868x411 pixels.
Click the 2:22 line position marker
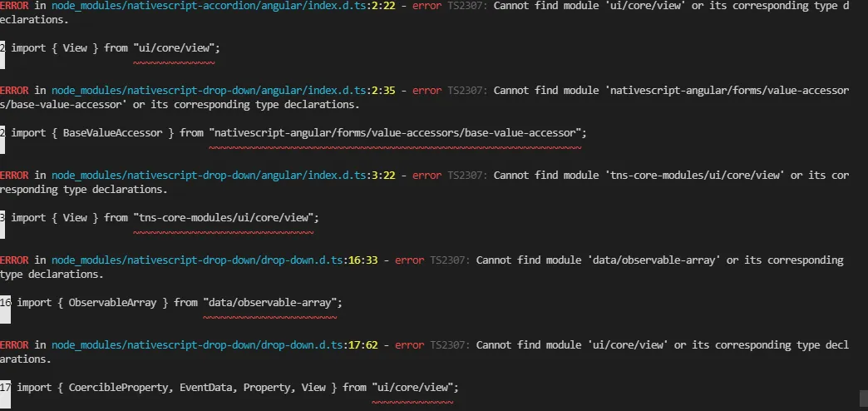(x=383, y=6)
